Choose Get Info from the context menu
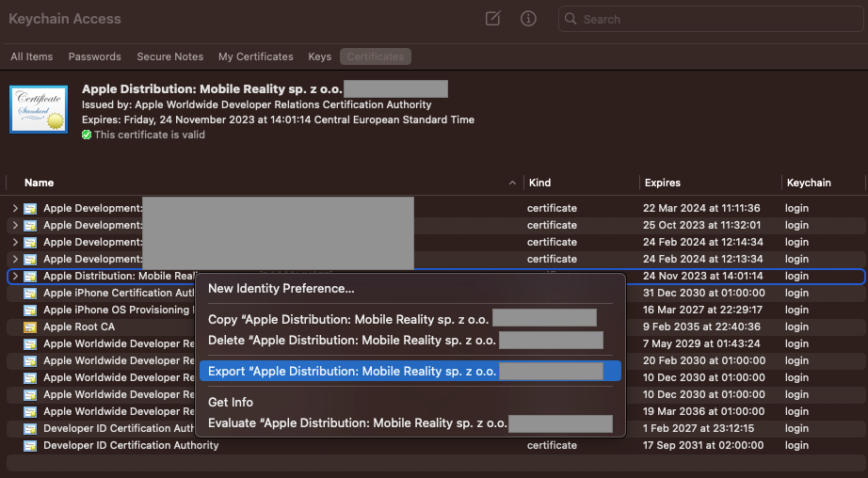Image resolution: width=868 pixels, height=478 pixels. pyautogui.click(x=410, y=402)
